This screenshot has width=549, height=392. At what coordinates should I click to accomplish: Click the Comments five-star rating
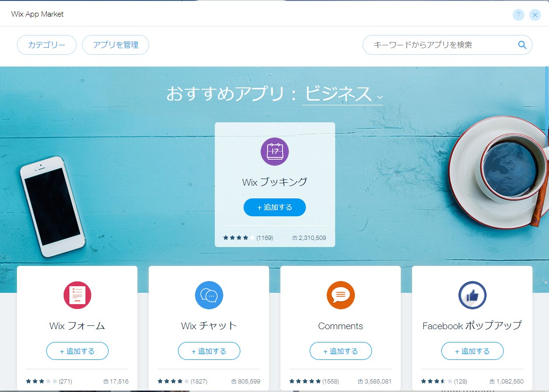(x=305, y=381)
